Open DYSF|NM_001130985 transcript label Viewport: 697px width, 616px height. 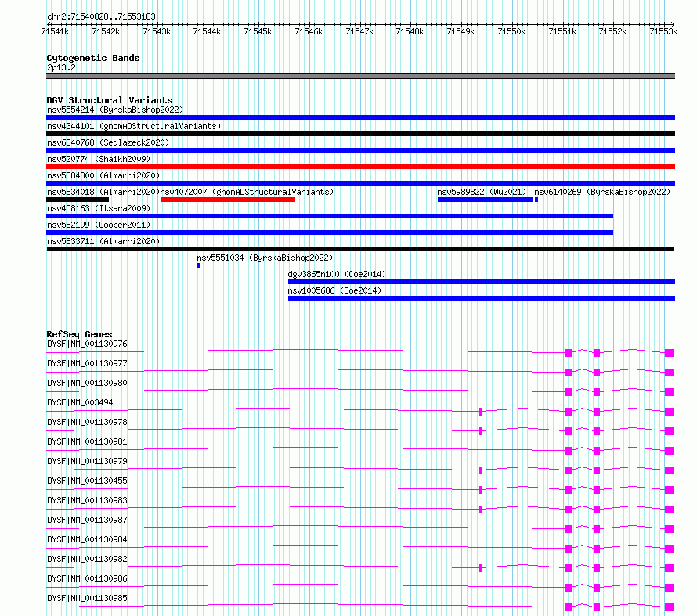[87, 598]
